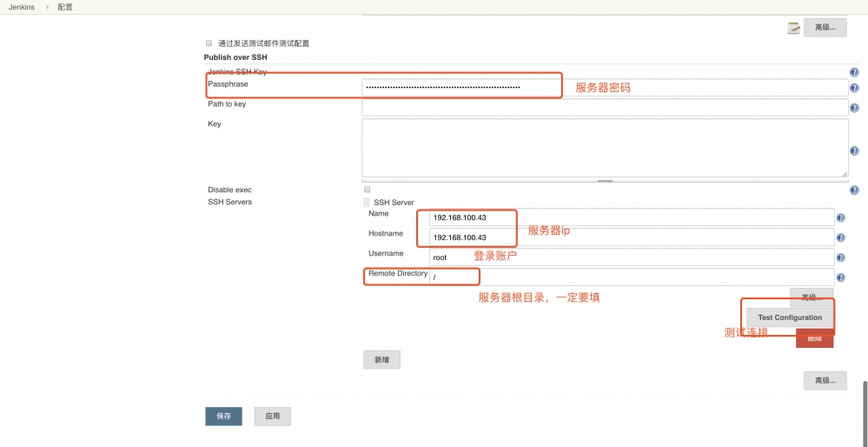Viewport: 868px width, 447px height.
Task: Open help icon for Passphrase field
Action: click(x=854, y=88)
